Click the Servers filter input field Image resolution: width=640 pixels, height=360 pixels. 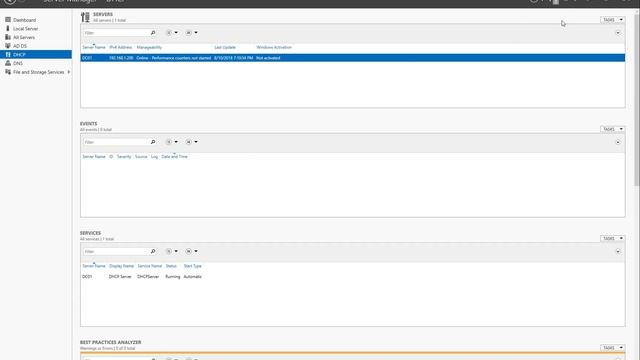pos(116,33)
